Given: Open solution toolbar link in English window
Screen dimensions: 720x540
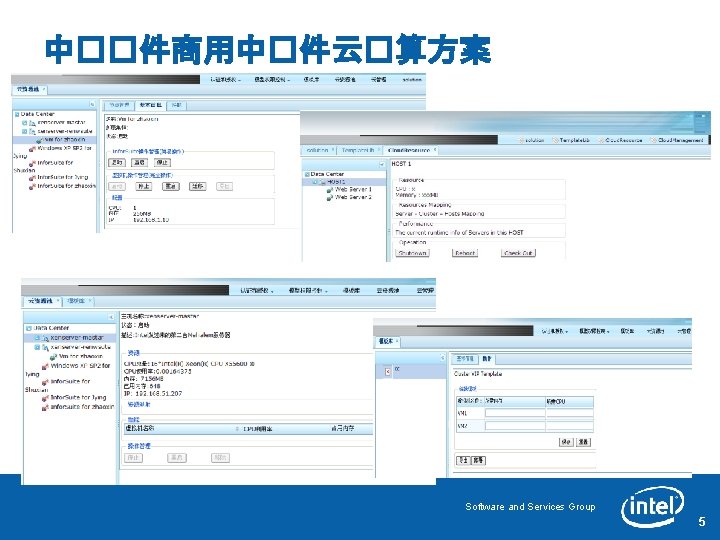Looking at the screenshot, I should [531, 140].
